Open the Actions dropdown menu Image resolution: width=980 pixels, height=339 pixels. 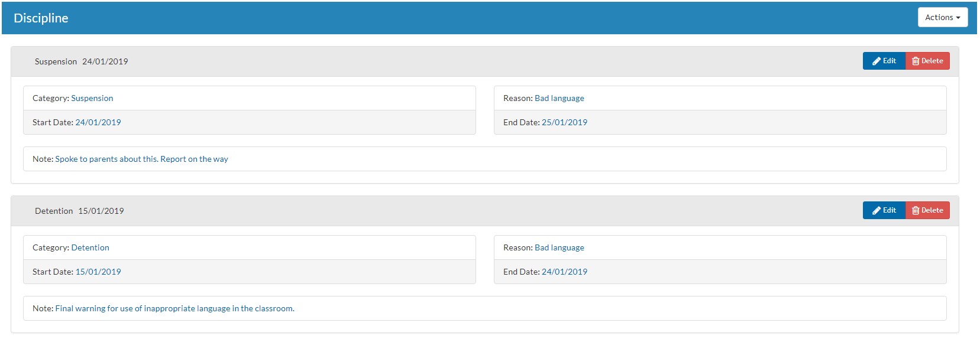[942, 17]
